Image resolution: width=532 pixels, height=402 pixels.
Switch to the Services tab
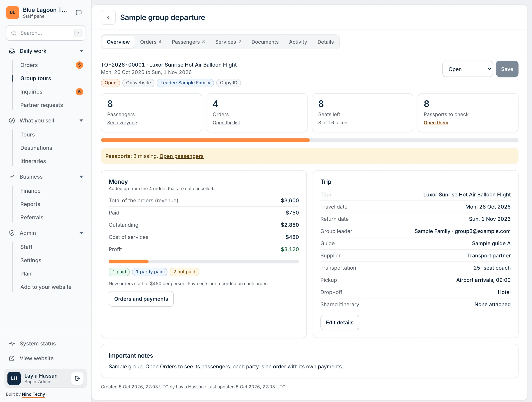[x=228, y=42]
